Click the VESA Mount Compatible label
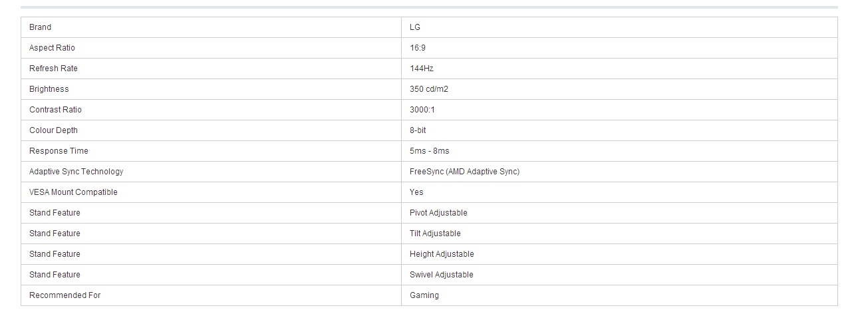868x320 pixels. tap(73, 192)
